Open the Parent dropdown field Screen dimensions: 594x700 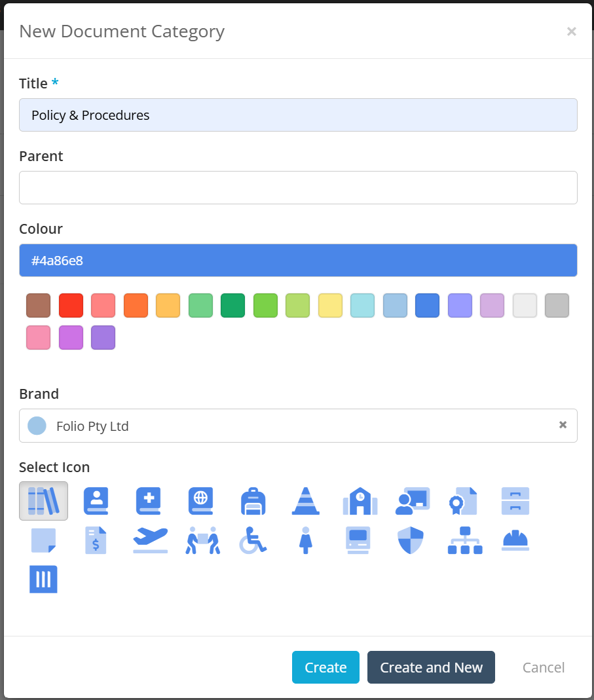(x=298, y=187)
